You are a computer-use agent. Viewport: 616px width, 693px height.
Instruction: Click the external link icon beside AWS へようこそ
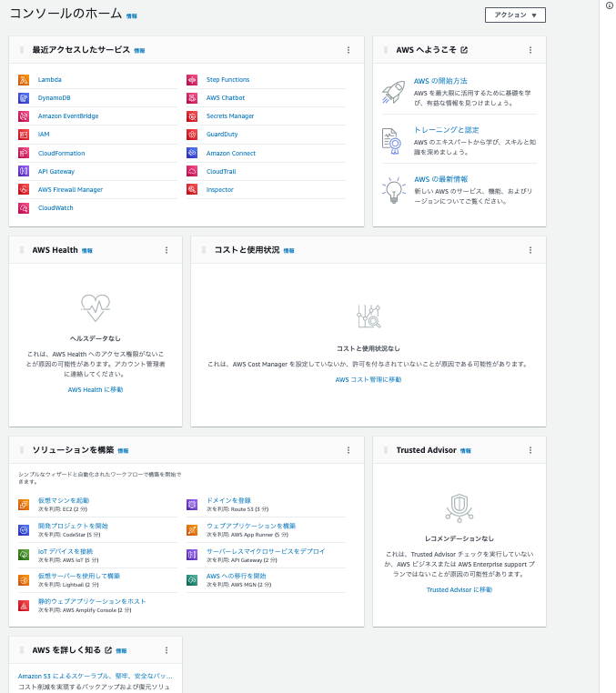(x=464, y=50)
